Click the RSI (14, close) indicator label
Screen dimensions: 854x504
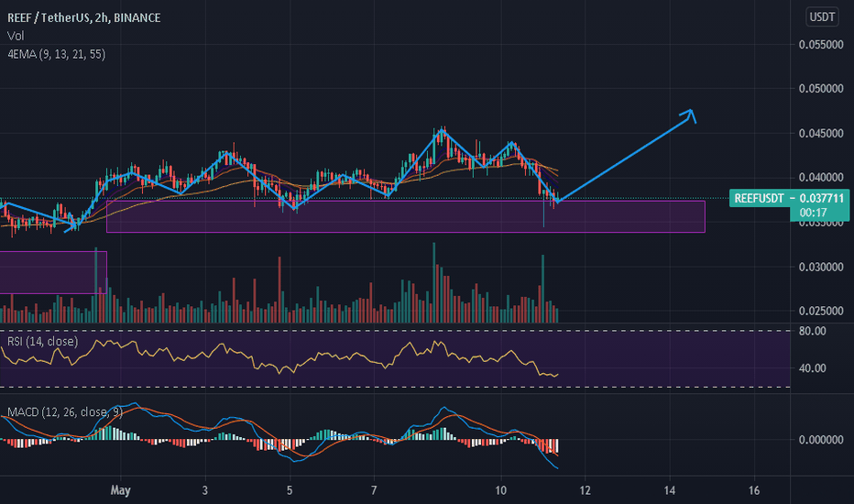pyautogui.click(x=42, y=342)
